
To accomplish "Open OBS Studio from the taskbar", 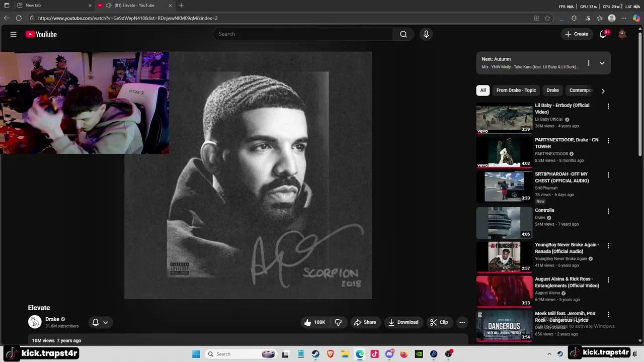I will [x=448, y=354].
